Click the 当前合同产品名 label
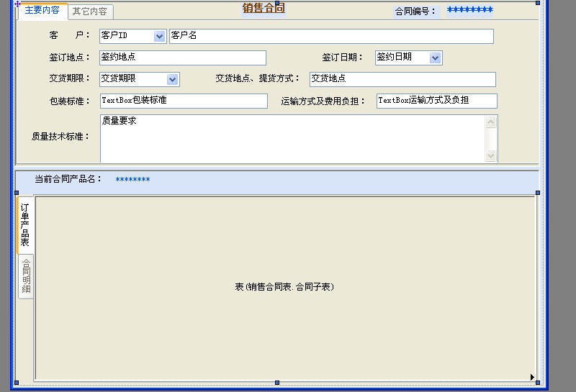The height and width of the screenshot is (392, 576). [68, 179]
